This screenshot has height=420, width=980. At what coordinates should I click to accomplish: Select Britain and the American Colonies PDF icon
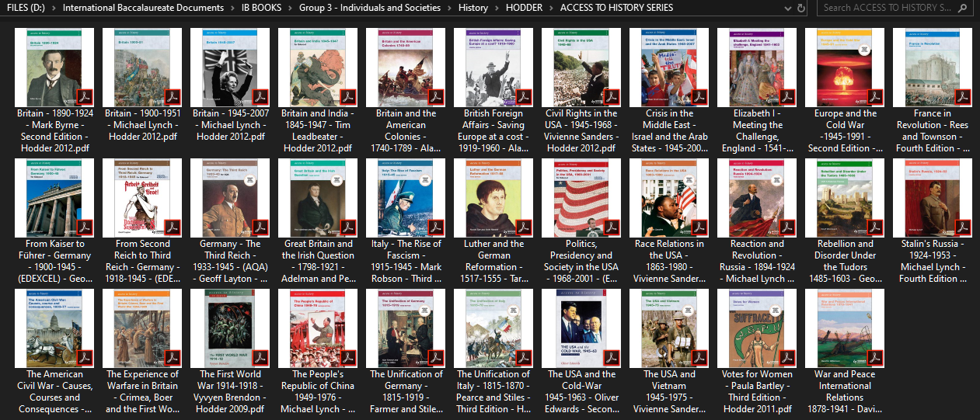coord(406,67)
